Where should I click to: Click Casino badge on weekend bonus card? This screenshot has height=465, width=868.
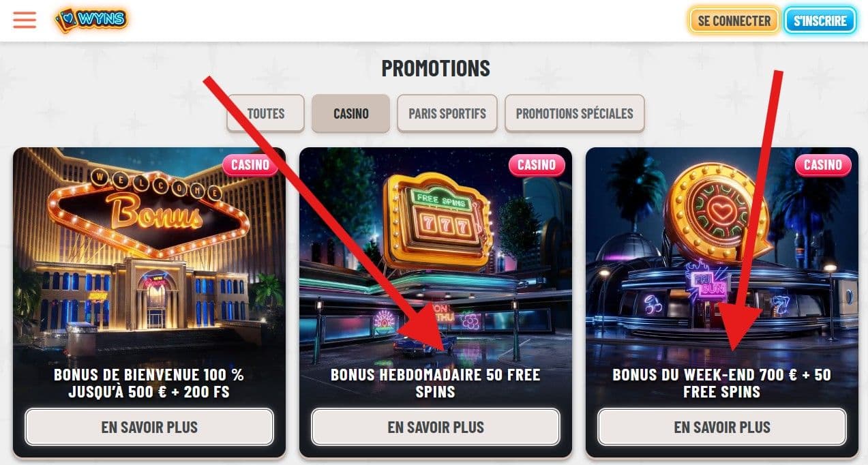823,165
